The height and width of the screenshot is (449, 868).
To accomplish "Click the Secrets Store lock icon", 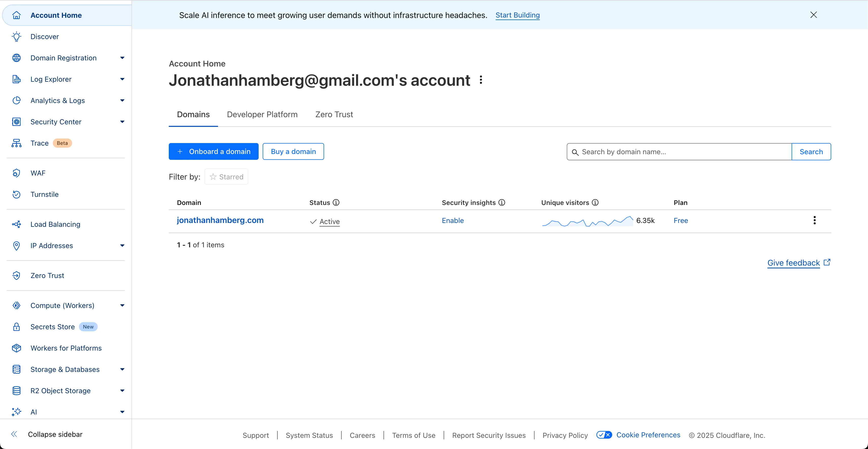I will [16, 327].
